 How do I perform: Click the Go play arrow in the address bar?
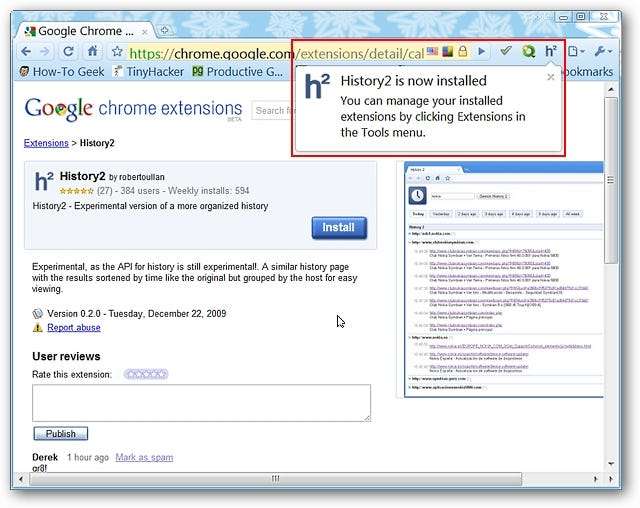click(482, 51)
